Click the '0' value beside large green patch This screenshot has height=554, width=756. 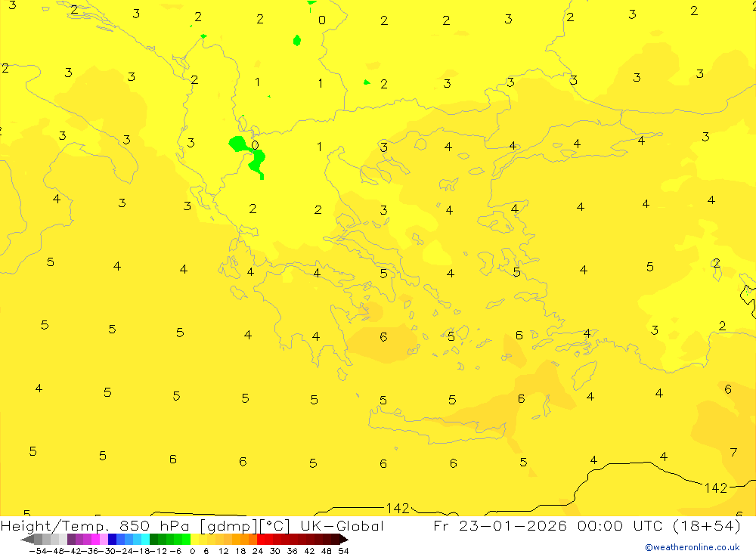[255, 145]
